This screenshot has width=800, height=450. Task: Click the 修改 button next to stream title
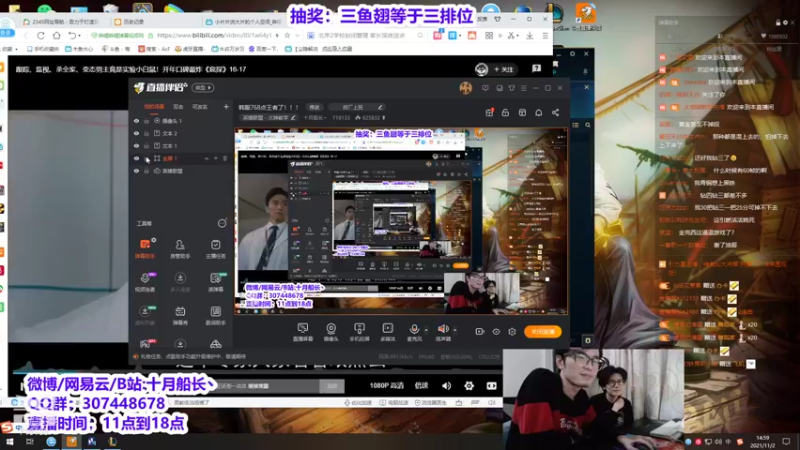(x=314, y=107)
